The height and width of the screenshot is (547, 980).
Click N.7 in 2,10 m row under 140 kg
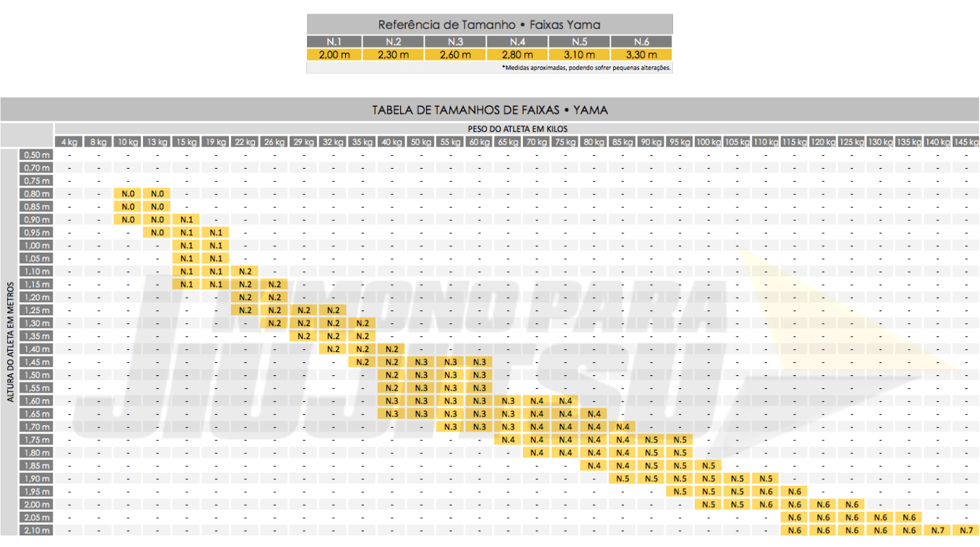click(x=938, y=531)
